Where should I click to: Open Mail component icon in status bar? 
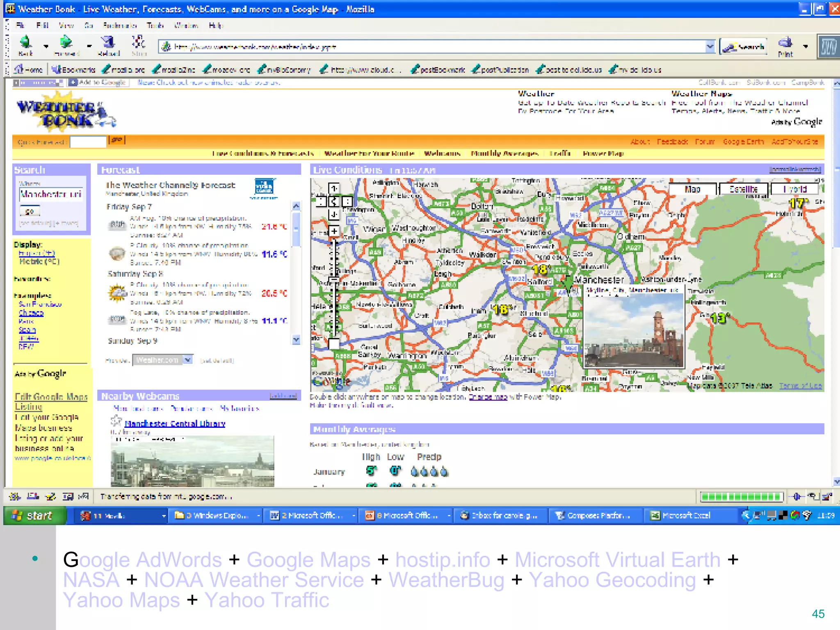33,497
